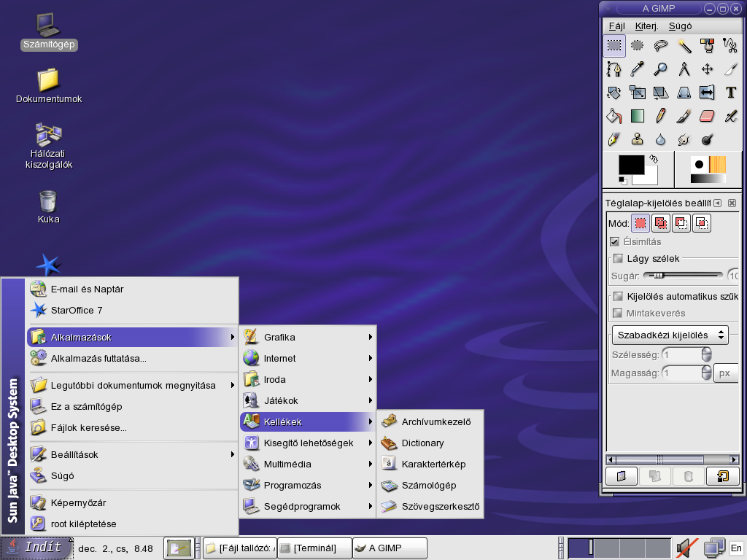This screenshot has width=747, height=560.
Task: Activate the Eraser tool
Action: (708, 116)
